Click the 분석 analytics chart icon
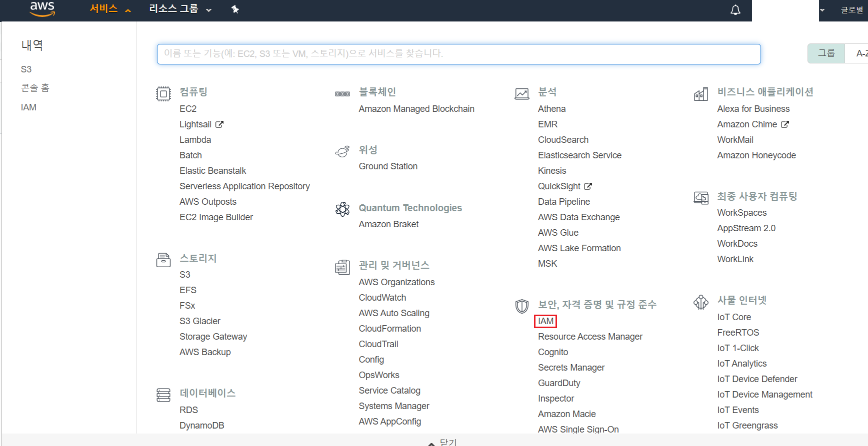868x446 pixels. pyautogui.click(x=522, y=93)
